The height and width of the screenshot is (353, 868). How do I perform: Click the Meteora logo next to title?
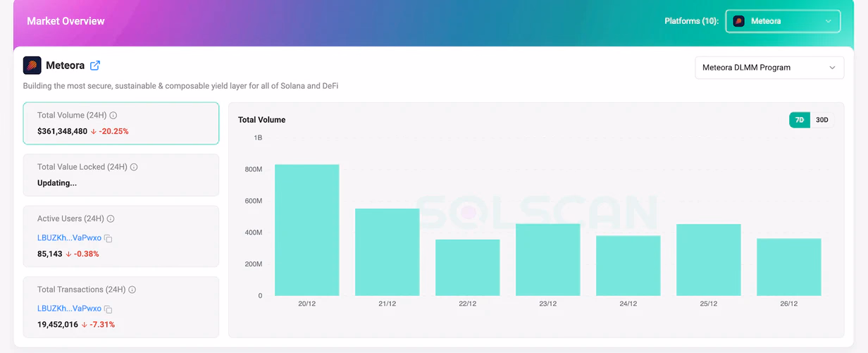(x=32, y=66)
